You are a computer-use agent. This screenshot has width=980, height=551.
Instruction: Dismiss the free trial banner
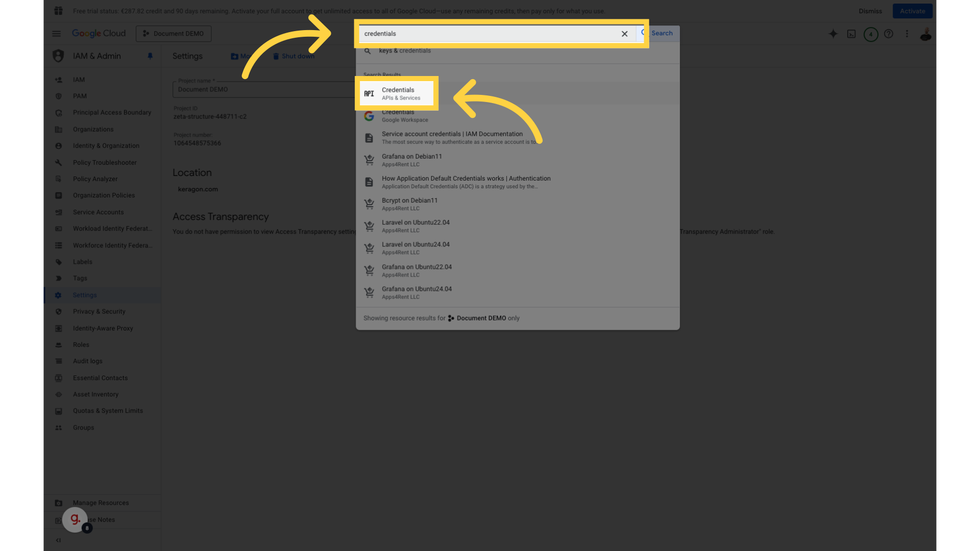tap(870, 11)
